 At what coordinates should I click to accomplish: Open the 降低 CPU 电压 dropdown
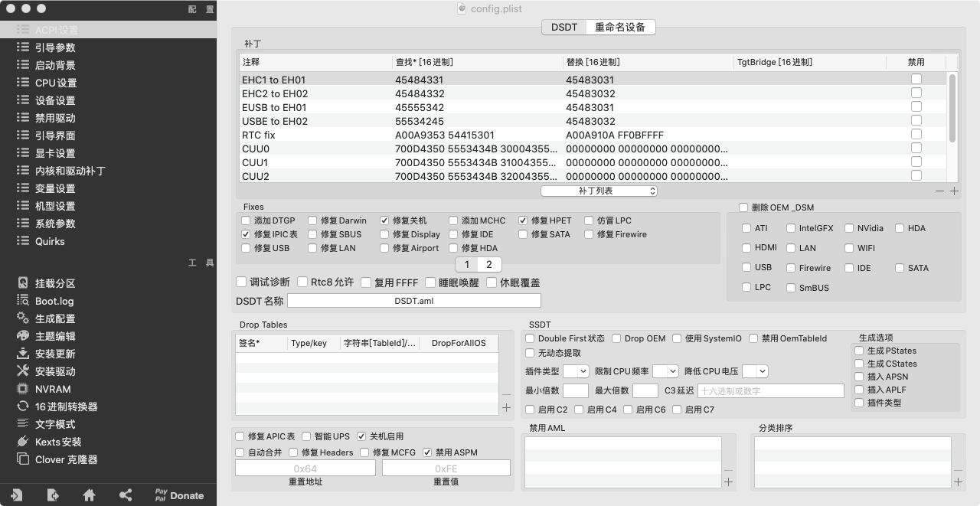click(756, 371)
